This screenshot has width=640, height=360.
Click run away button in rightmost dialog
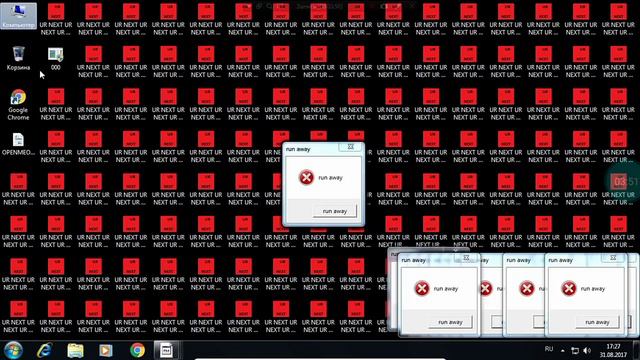point(597,322)
